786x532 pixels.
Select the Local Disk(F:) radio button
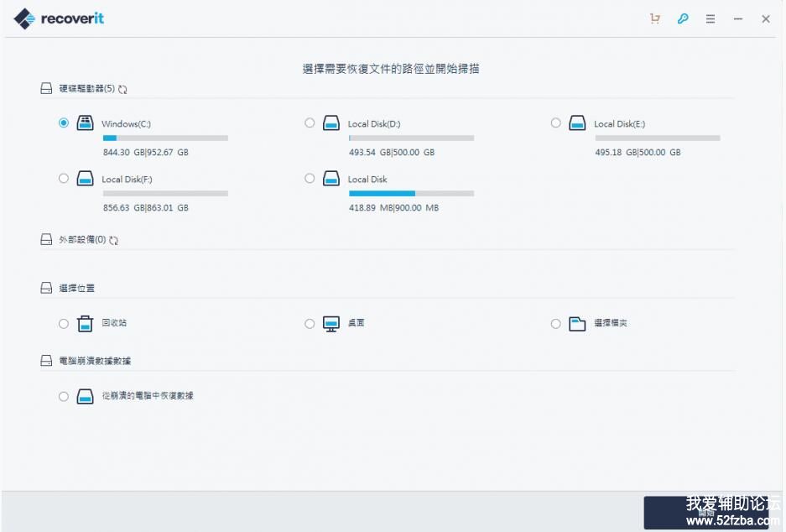[64, 178]
